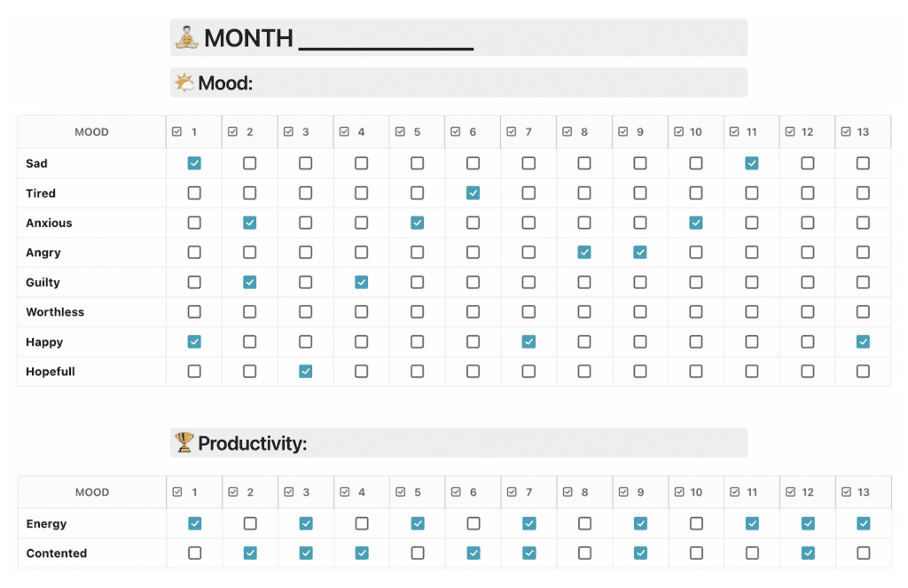Click checkbox property icon in Mood column 13 header
This screenshot has width=908, height=588.
[x=846, y=131]
